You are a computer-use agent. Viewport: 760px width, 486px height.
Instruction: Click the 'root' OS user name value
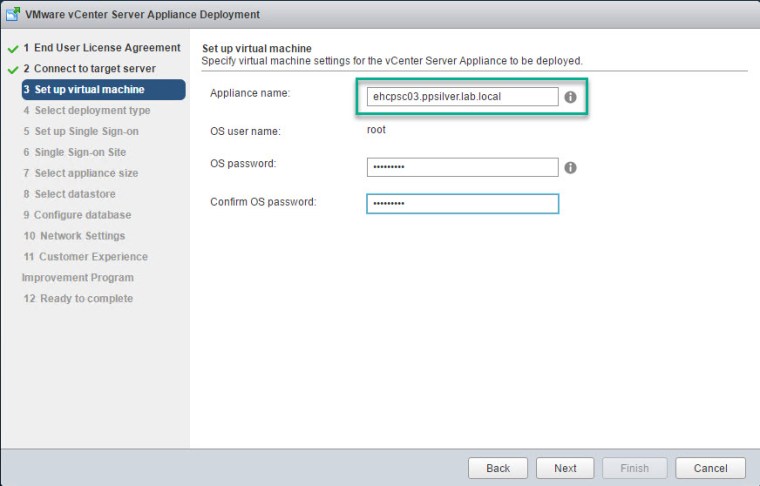376,130
